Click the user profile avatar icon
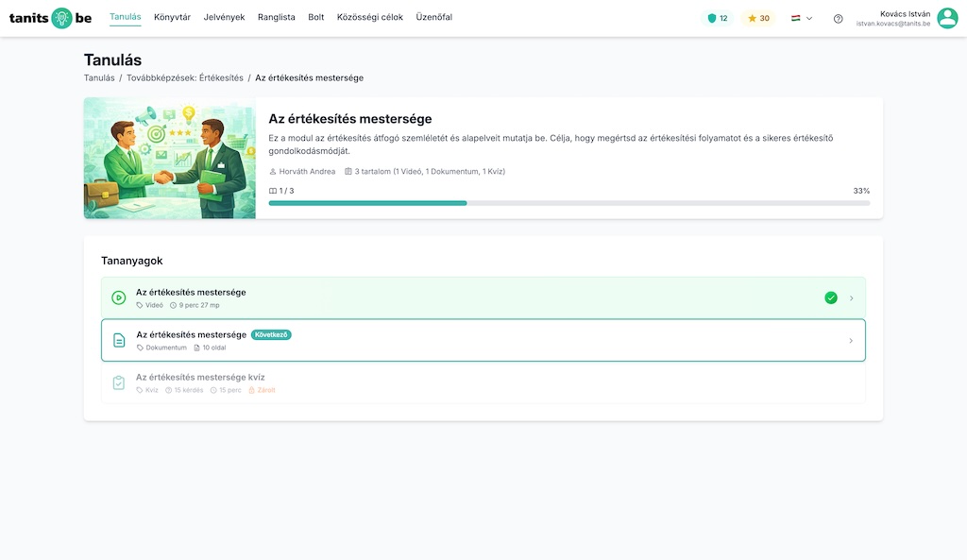The width and height of the screenshot is (967, 560). tap(947, 18)
